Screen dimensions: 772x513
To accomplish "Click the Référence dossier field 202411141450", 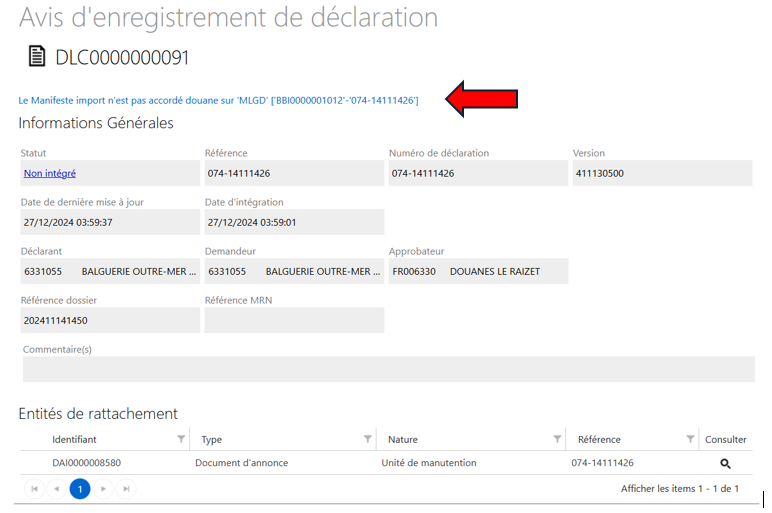I will click(x=110, y=320).
